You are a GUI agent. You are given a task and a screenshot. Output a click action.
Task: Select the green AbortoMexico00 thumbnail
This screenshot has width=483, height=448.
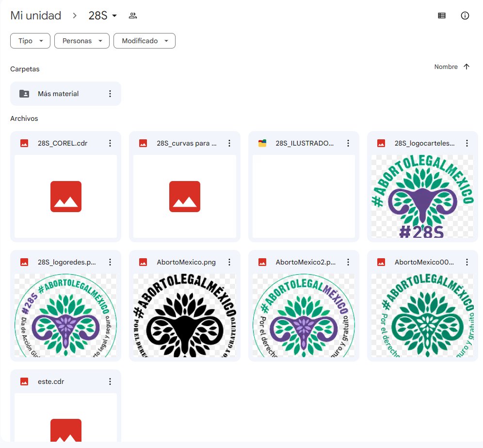click(x=423, y=315)
